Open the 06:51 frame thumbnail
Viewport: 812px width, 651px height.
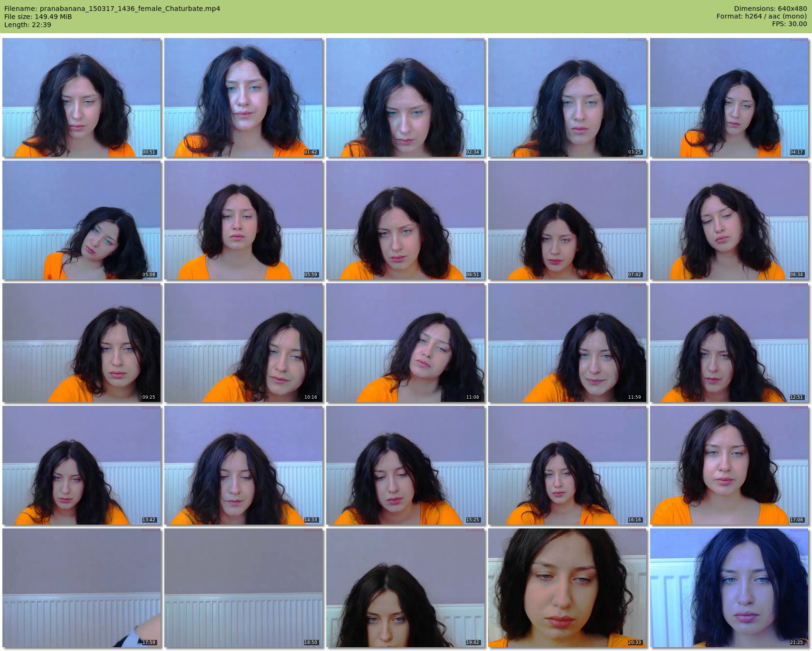406,220
